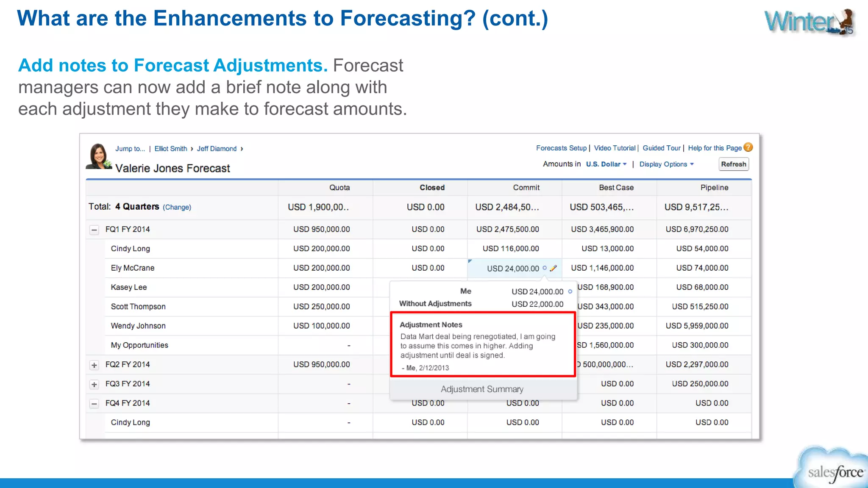The width and height of the screenshot is (868, 488).
Task: Open the Display Options dropdown
Action: tap(667, 164)
